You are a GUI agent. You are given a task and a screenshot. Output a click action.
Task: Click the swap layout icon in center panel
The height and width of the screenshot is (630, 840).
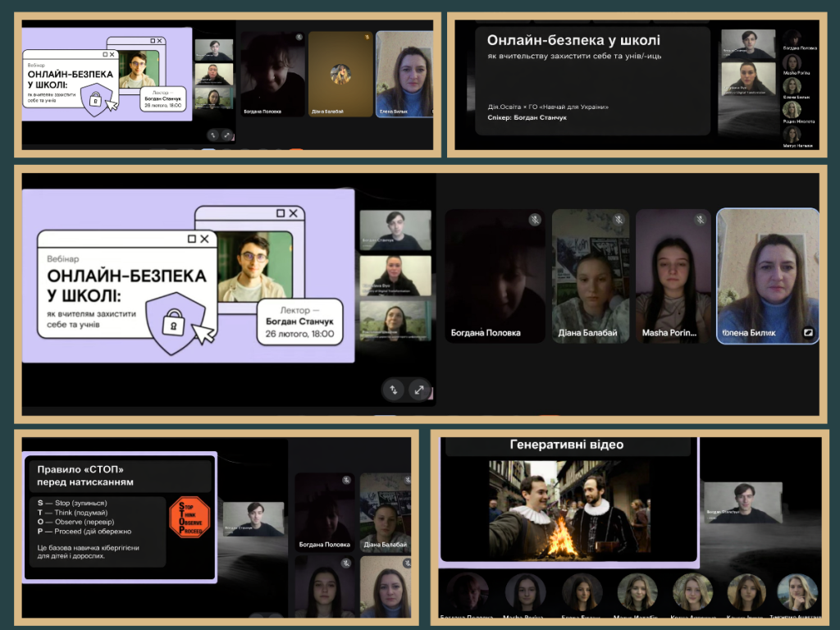[394, 390]
